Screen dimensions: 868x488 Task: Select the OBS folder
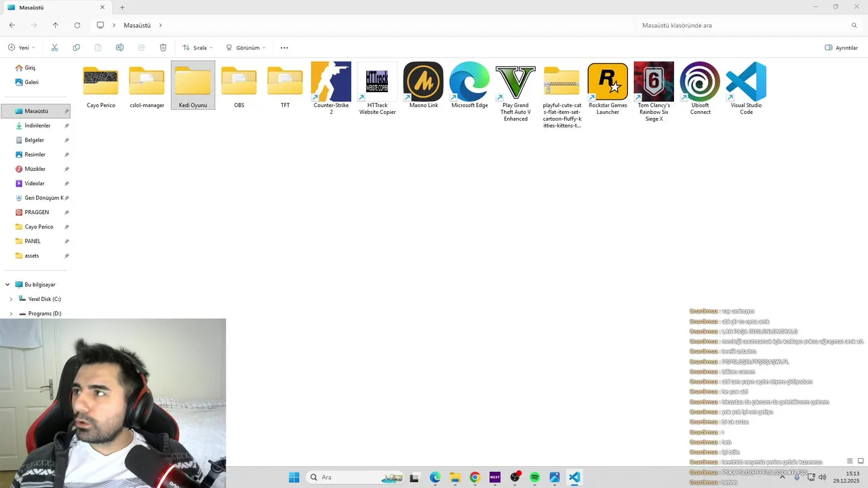pyautogui.click(x=239, y=85)
